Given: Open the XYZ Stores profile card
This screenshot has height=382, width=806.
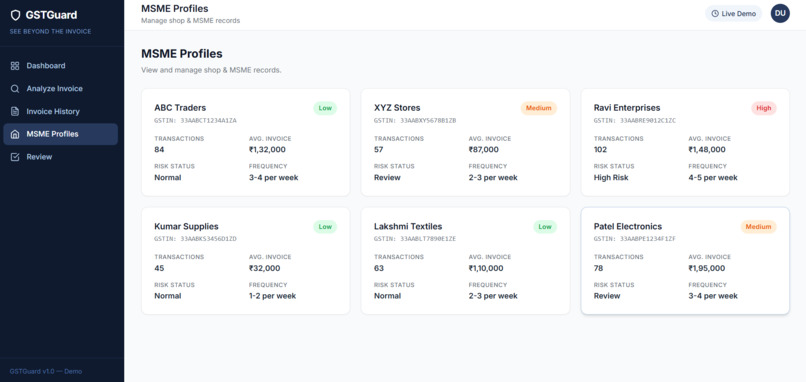Looking at the screenshot, I should click(x=465, y=142).
